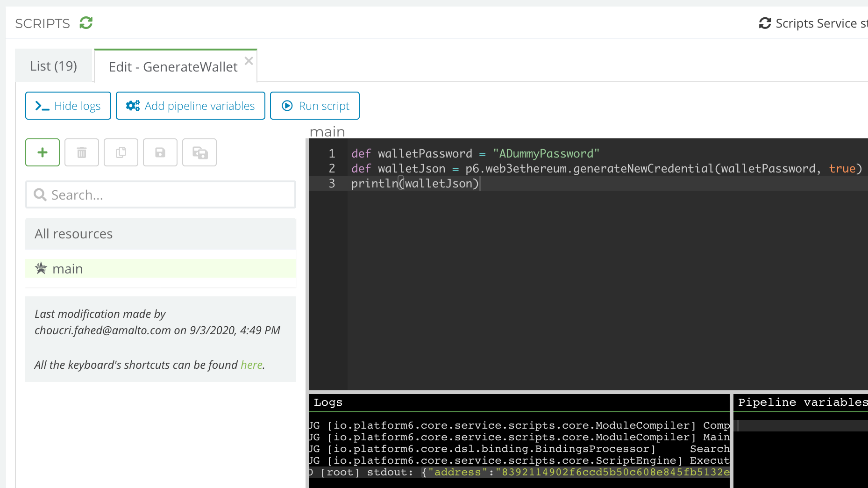Click the star icon beside main

point(41,268)
